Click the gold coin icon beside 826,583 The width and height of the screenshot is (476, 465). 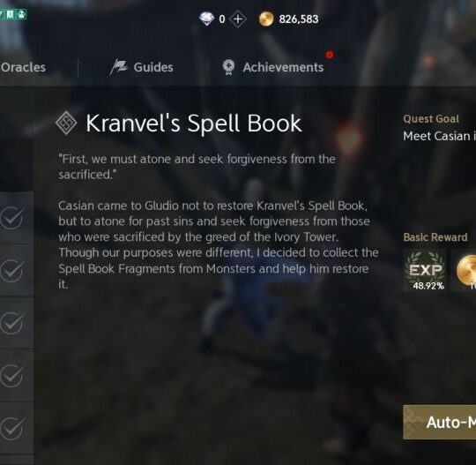point(266,19)
